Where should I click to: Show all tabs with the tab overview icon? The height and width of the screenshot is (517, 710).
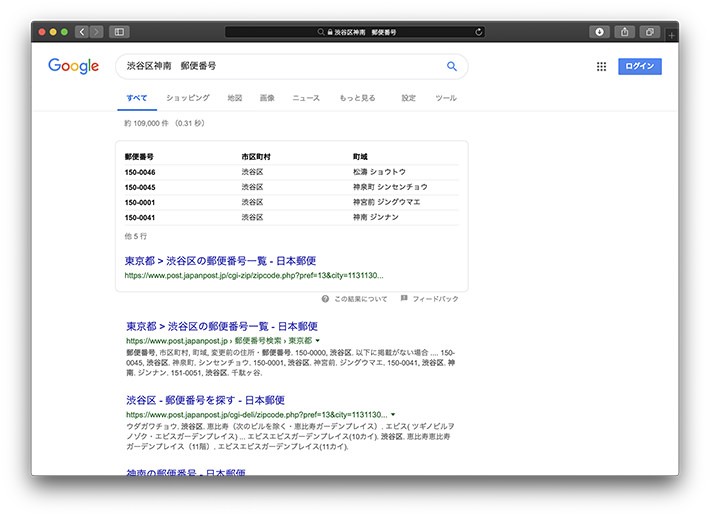point(650,32)
